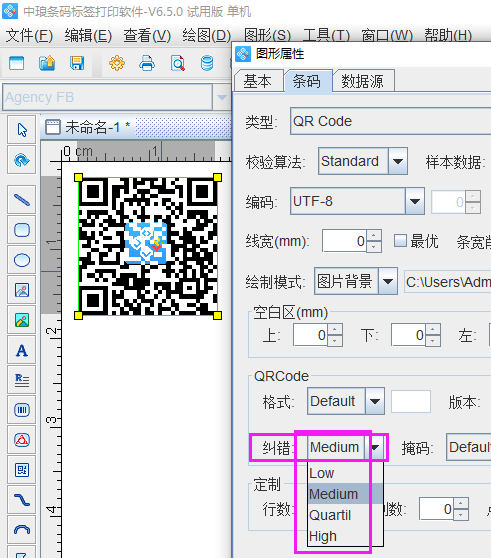Screen dimensions: 491x558
Task: Choose Low error correction option
Action: coord(345,473)
